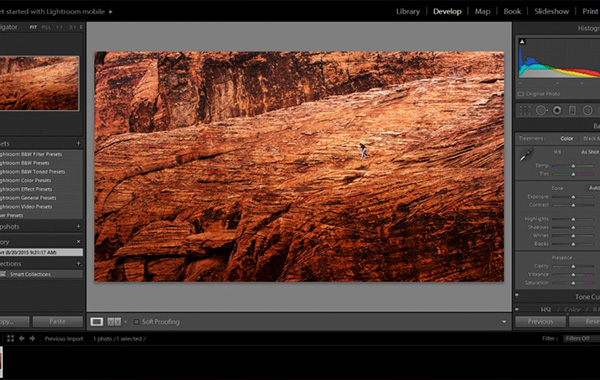Switch to Before/After view mode
600x380 pixels.
pyautogui.click(x=114, y=322)
